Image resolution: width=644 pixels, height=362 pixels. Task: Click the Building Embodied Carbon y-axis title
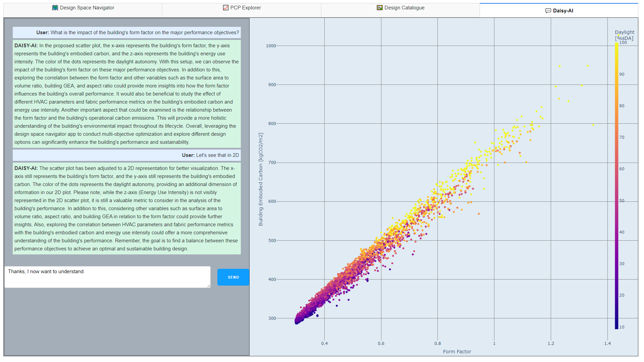click(261, 179)
